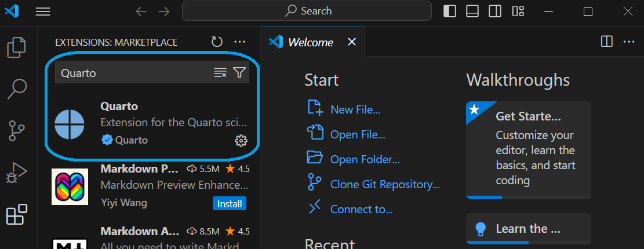
Task: Click the Markdown Preview Enhanced description text
Action: (x=174, y=185)
